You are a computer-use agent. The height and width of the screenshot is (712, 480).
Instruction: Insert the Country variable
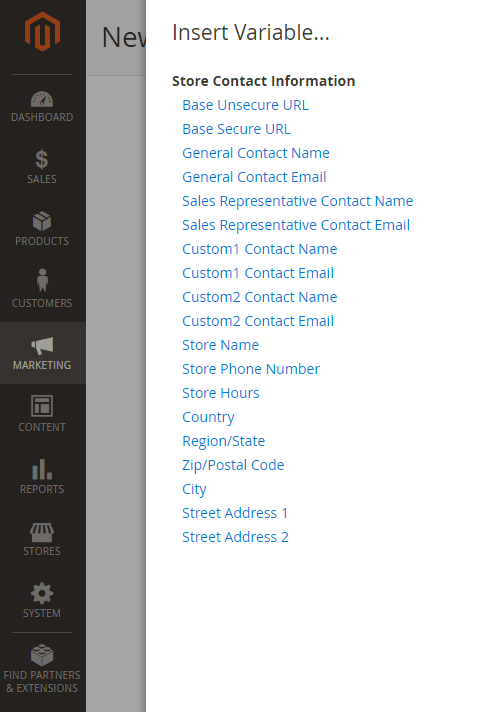[x=208, y=417]
